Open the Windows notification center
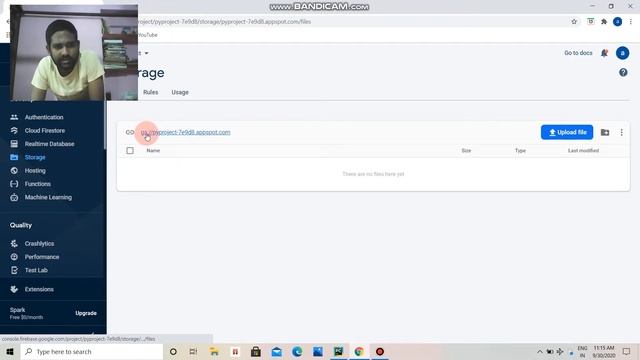Image resolution: width=640 pixels, height=360 pixels. (627, 351)
